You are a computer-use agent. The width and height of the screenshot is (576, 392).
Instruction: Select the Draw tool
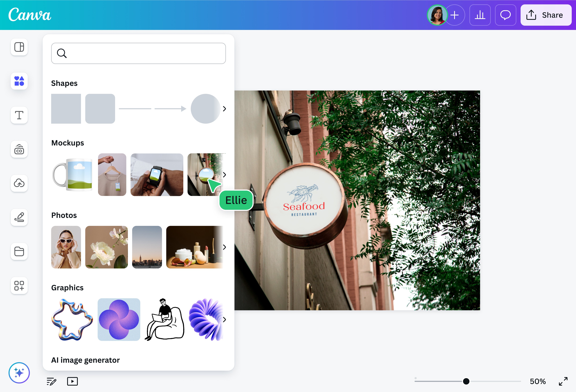click(19, 217)
